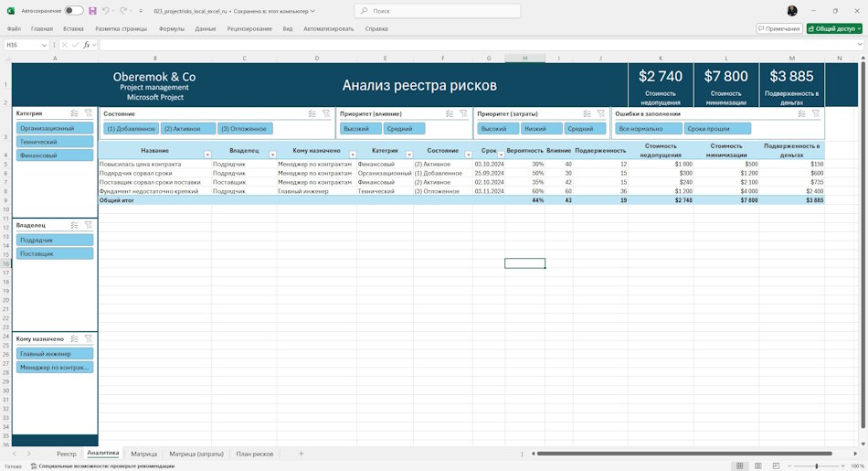
Task: Clear filter on Приоритет (затраты) slicer
Action: [x=600, y=113]
